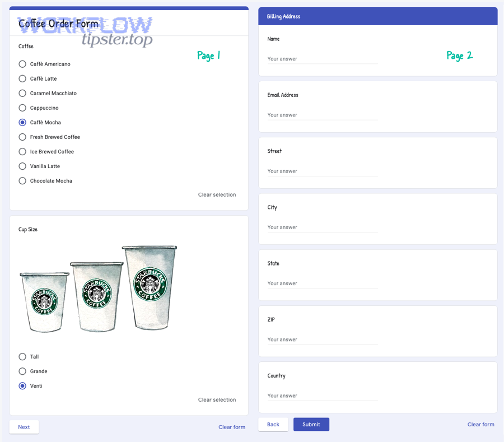Click the Email Address answer field
The image size is (504, 442).
[323, 115]
